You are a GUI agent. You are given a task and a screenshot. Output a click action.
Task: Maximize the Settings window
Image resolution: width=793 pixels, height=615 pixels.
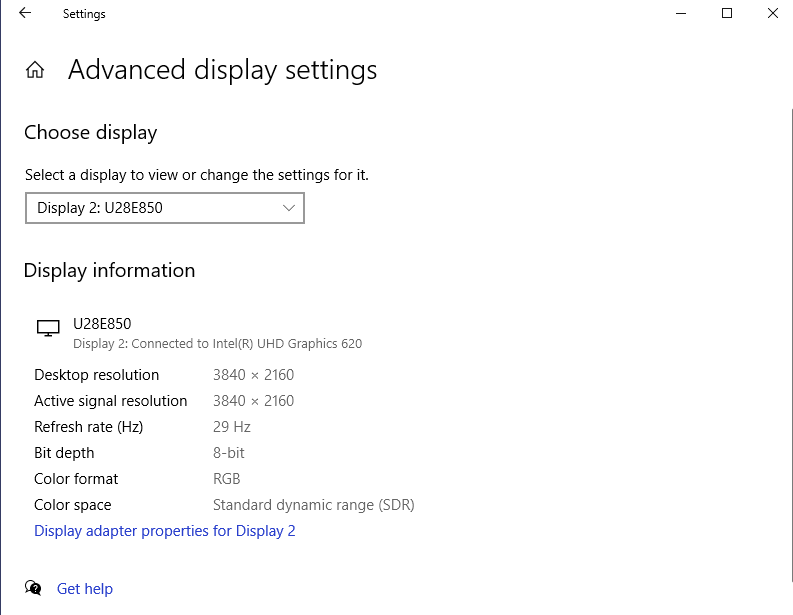pos(727,14)
